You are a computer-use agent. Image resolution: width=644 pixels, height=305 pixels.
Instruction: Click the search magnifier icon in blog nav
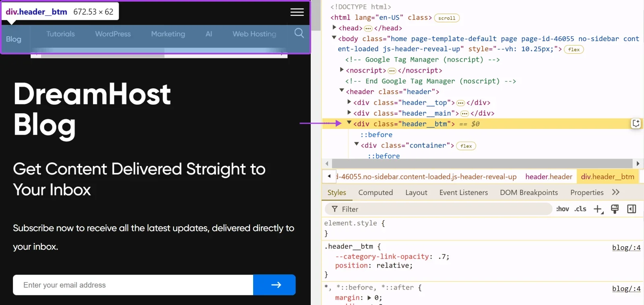point(299,33)
